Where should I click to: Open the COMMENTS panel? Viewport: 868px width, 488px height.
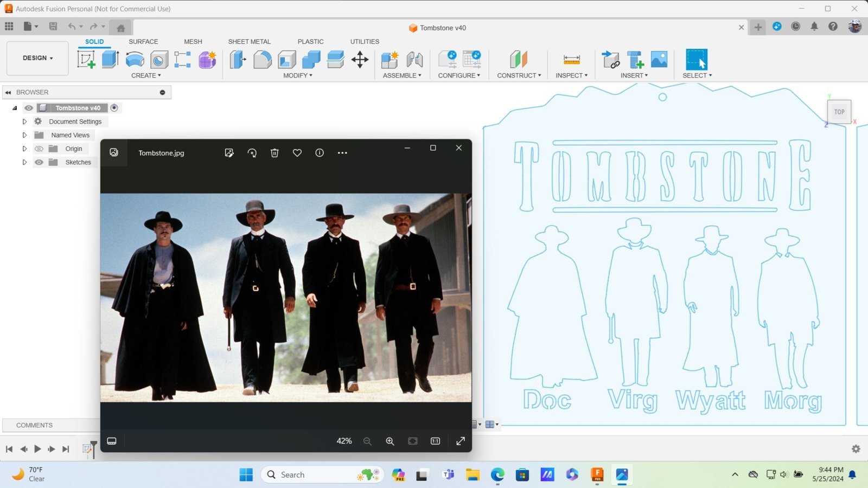click(x=34, y=425)
